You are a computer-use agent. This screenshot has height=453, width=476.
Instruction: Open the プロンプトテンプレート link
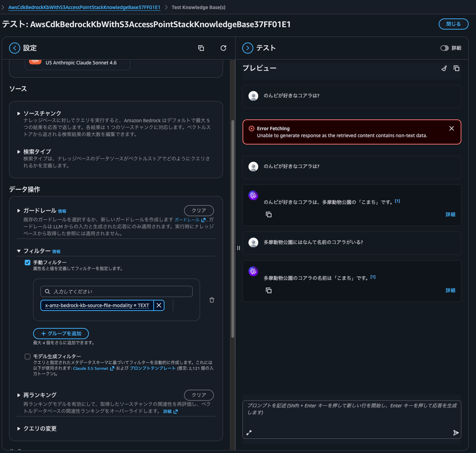coord(153,368)
